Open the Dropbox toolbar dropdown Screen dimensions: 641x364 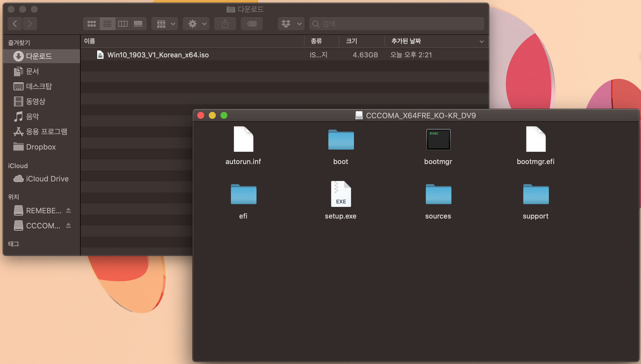pyautogui.click(x=291, y=24)
